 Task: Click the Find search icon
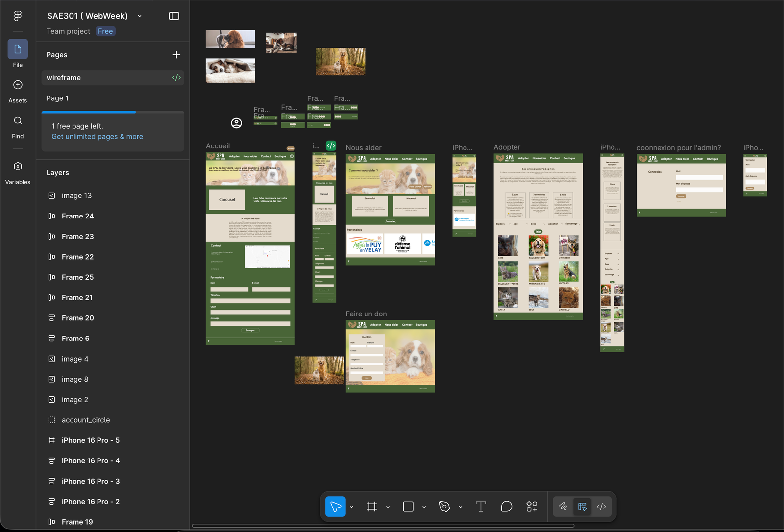pos(18,121)
